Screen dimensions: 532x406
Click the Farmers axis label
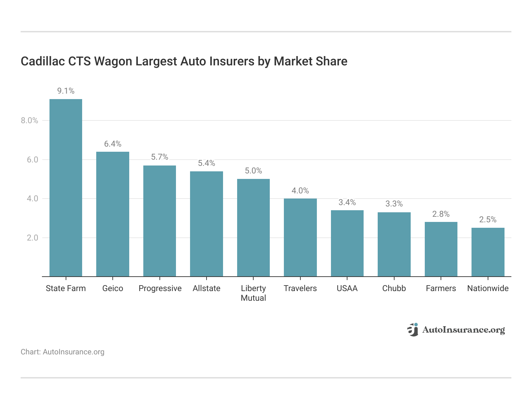(441, 288)
